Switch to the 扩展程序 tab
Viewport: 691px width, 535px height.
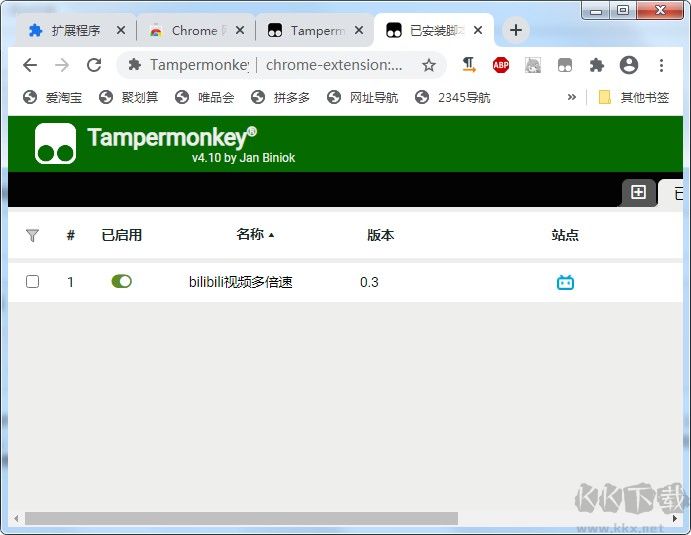[75, 30]
